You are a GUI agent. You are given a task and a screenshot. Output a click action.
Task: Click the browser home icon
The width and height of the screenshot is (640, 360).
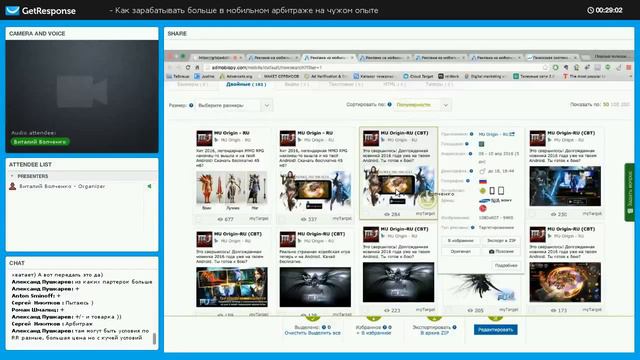197,67
